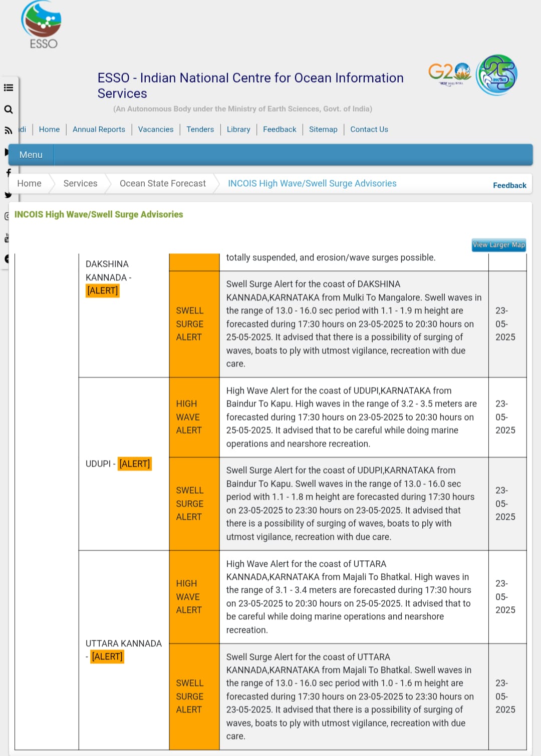Screen dimensions: 541x756
Task: Select Ocean State Forecast breadcrumb
Action: [x=163, y=183]
